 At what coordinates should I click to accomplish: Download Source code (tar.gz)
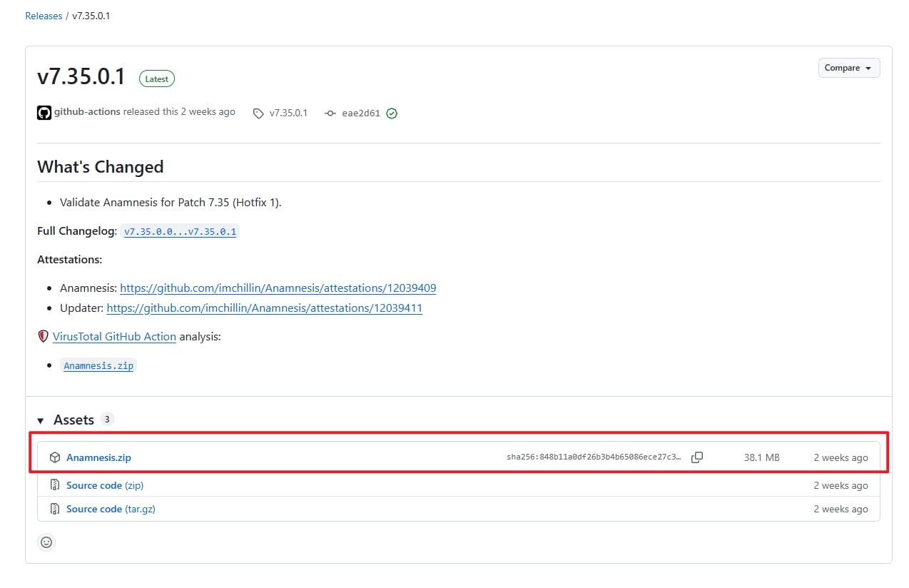[x=111, y=509]
